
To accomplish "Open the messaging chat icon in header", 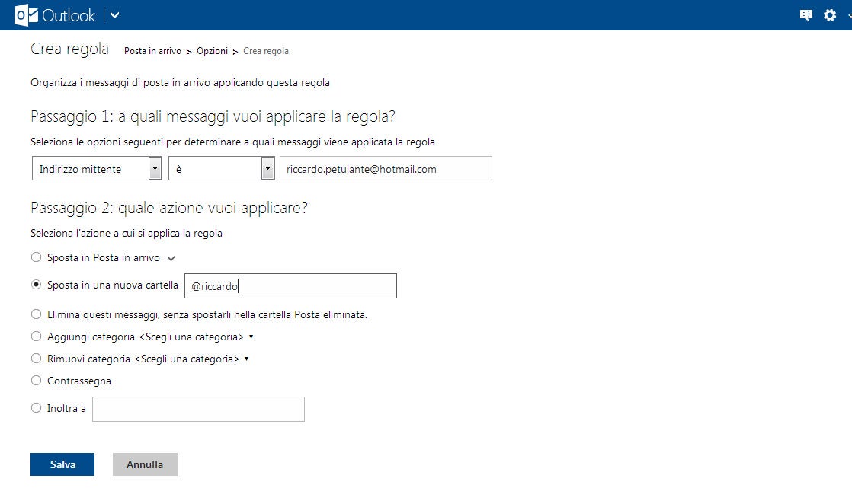I will tap(806, 15).
